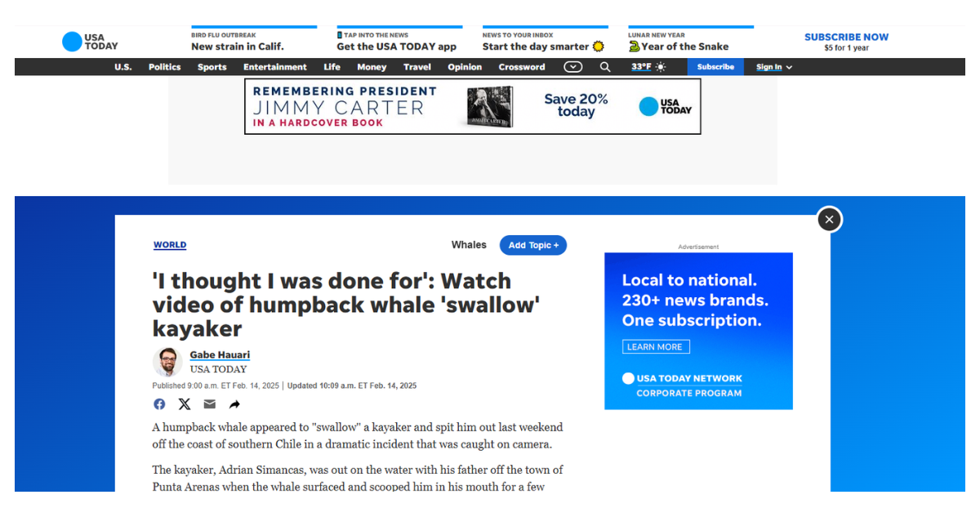Share article on Facebook
The width and height of the screenshot is (980, 517).
click(x=159, y=404)
